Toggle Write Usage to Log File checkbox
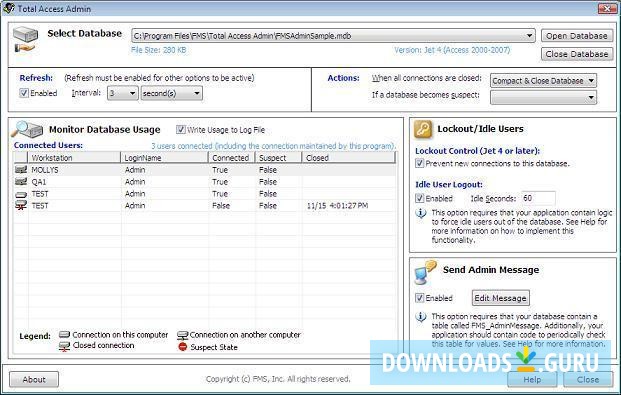 (181, 130)
